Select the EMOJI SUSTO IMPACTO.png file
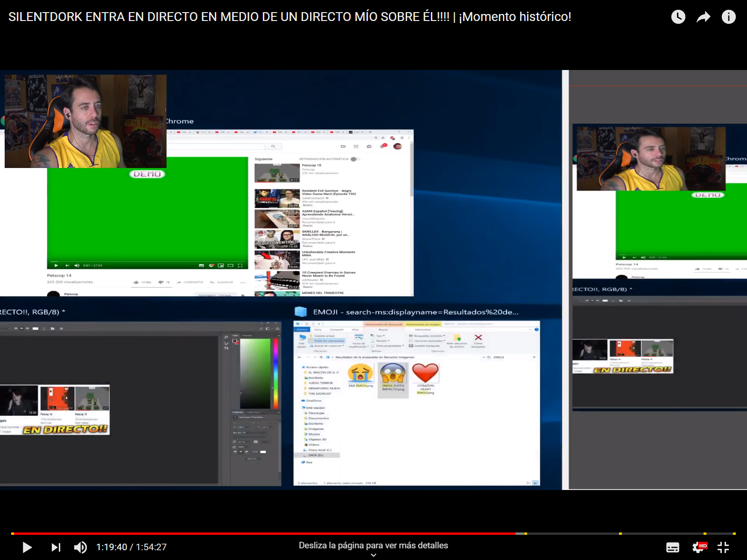747x560 pixels. coord(393,378)
